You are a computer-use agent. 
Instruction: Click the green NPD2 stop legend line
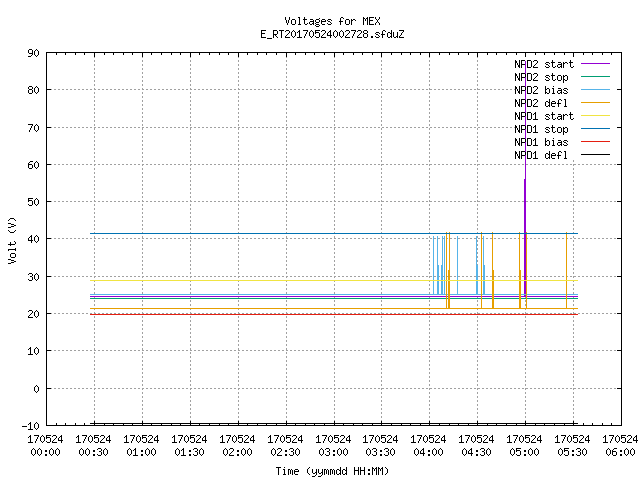595,76
